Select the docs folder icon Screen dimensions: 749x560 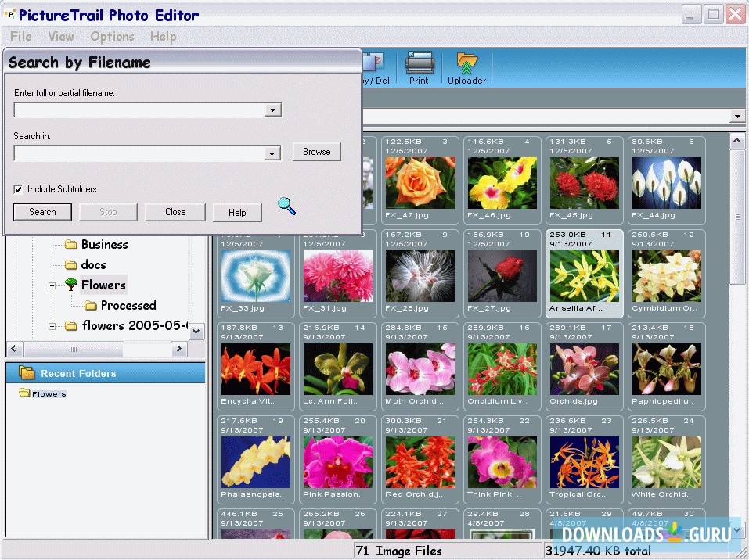pos(71,264)
